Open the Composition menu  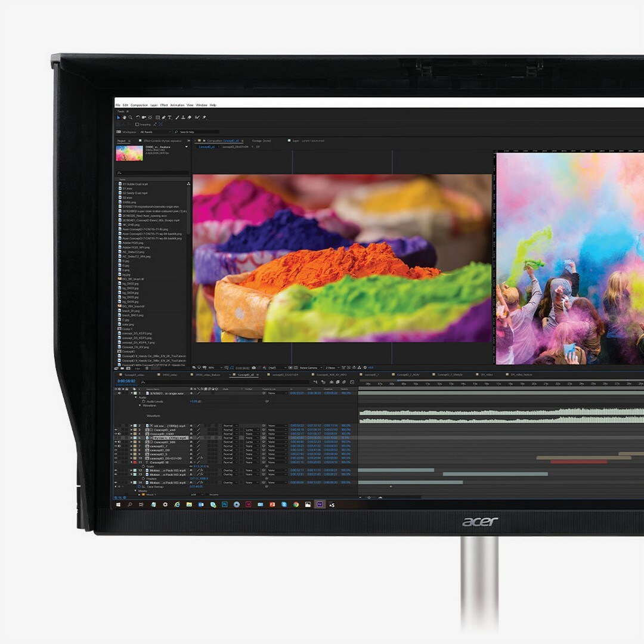pyautogui.click(x=139, y=105)
